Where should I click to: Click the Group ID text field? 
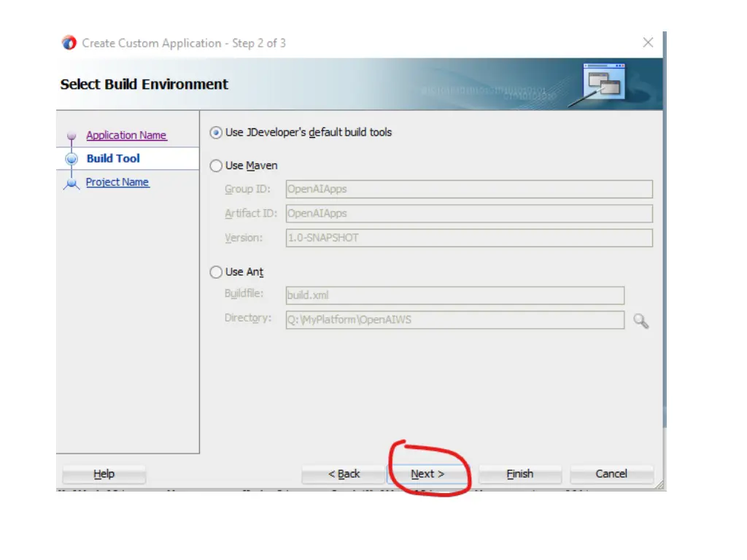click(x=468, y=190)
